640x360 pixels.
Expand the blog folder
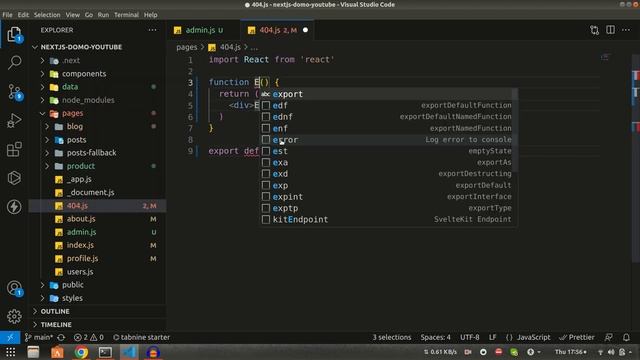pos(47,127)
